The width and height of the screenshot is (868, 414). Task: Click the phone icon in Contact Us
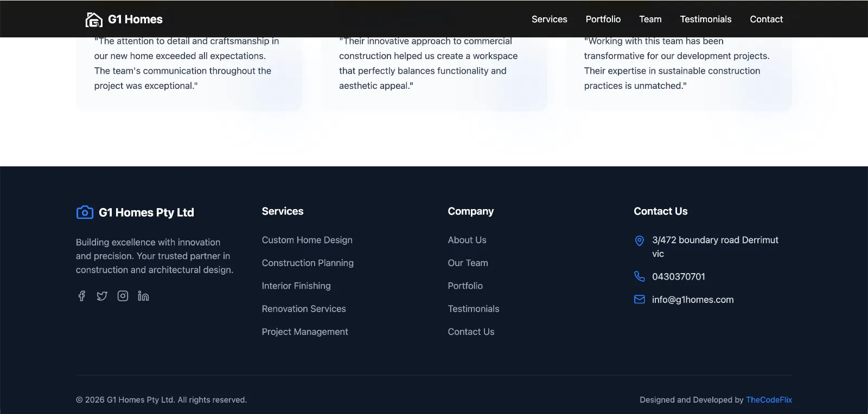[640, 276]
